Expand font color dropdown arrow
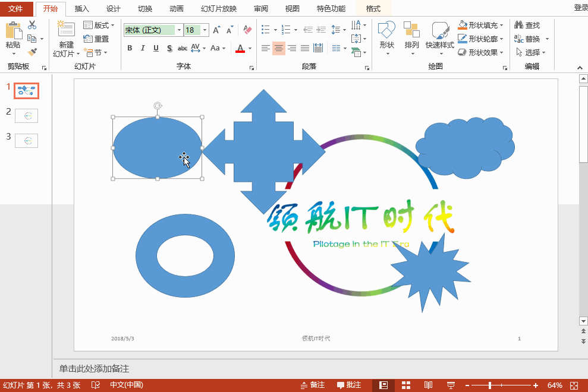The height and width of the screenshot is (392, 588). coord(250,48)
